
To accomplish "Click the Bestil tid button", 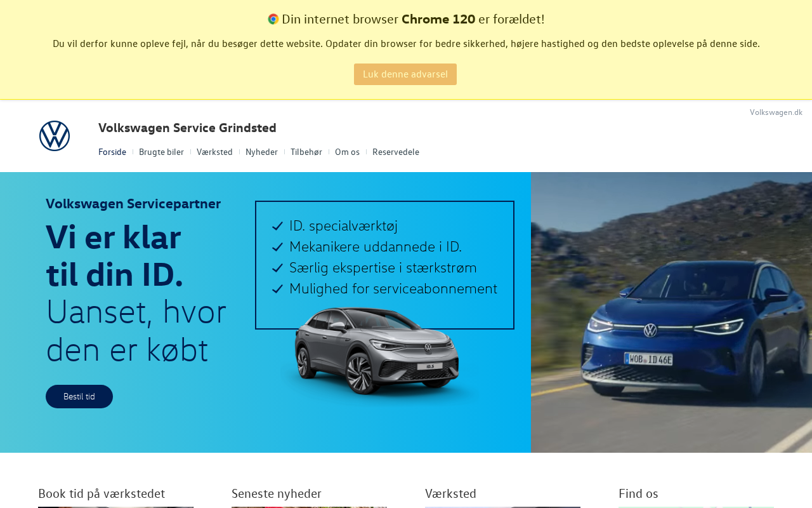I will (79, 396).
